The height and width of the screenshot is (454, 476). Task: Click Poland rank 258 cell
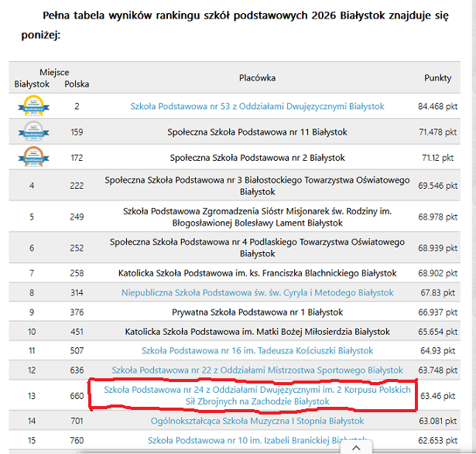77,273
